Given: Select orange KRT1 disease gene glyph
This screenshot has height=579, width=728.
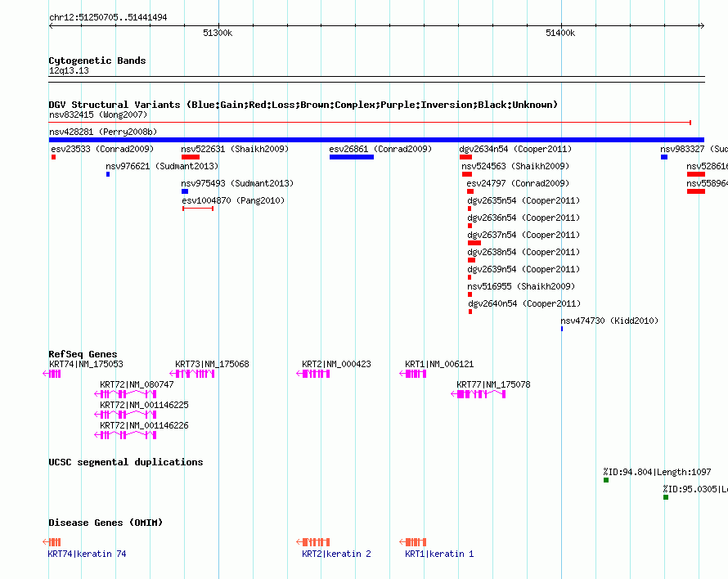Looking at the screenshot, I should click(413, 542).
